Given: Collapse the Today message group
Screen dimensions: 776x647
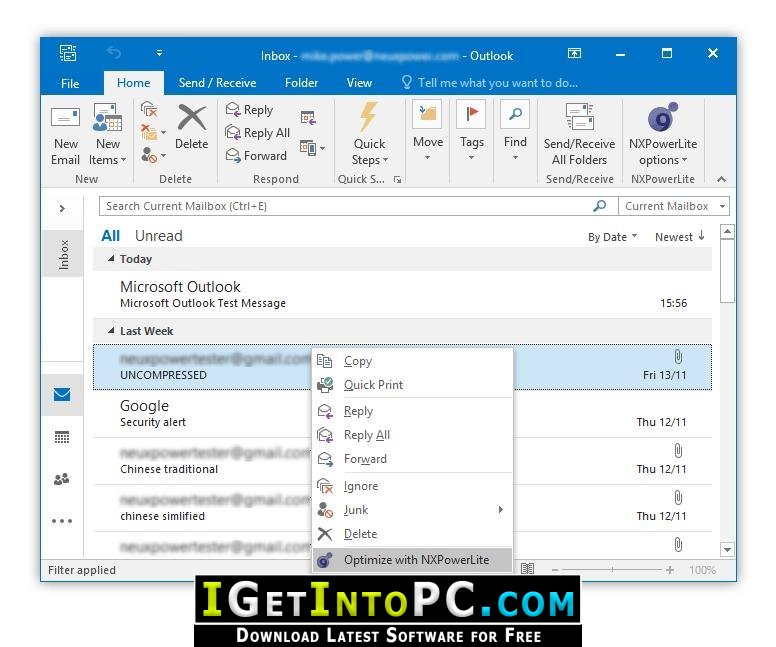Looking at the screenshot, I should coord(111,258).
